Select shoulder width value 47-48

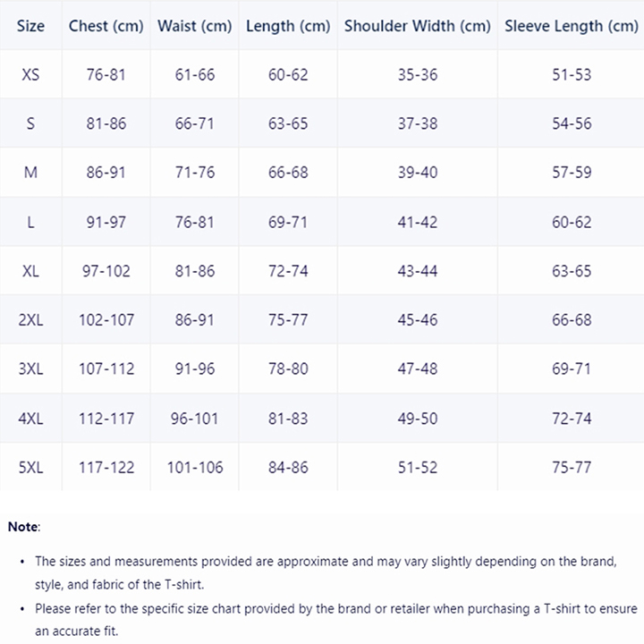[417, 369]
